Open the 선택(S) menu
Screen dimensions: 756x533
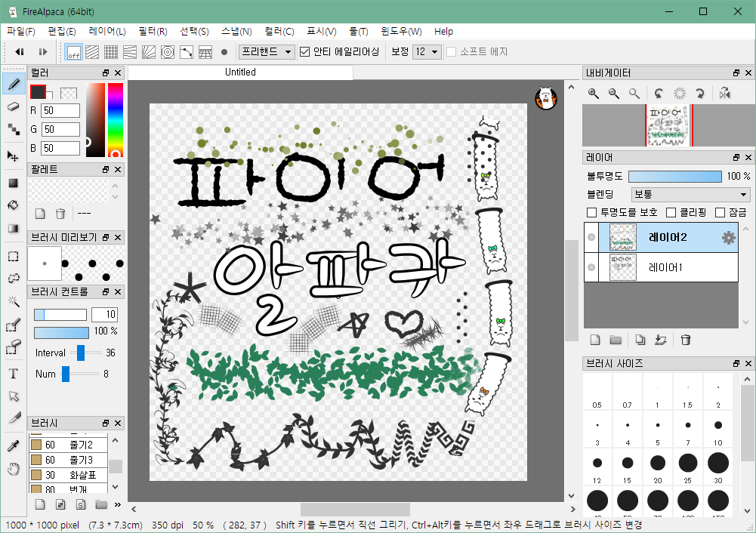click(x=194, y=31)
